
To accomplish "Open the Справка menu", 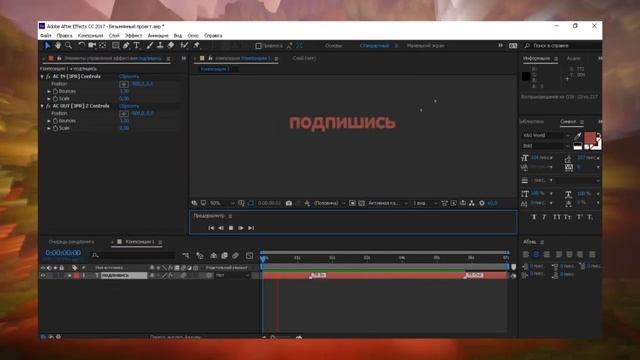I will tap(213, 36).
